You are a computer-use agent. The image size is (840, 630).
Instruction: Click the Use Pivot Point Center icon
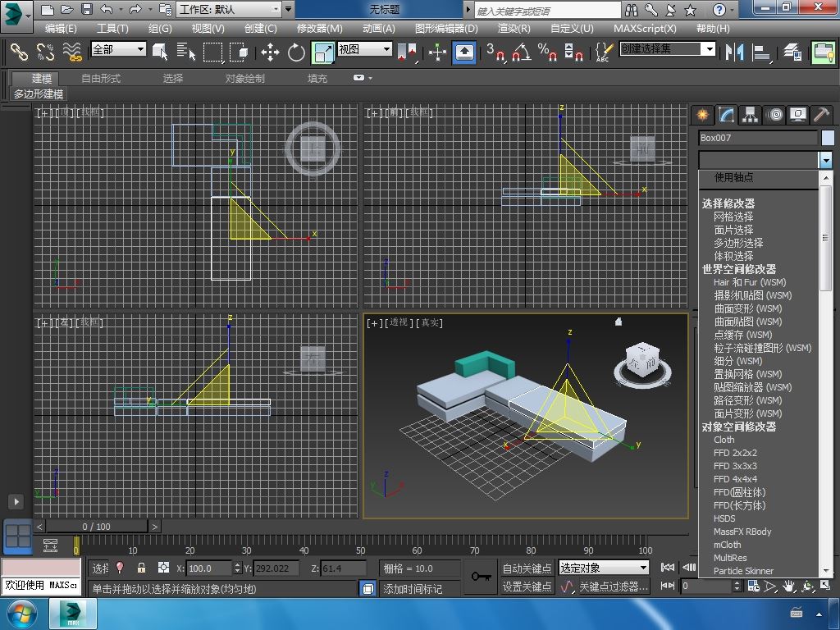pyautogui.click(x=407, y=52)
